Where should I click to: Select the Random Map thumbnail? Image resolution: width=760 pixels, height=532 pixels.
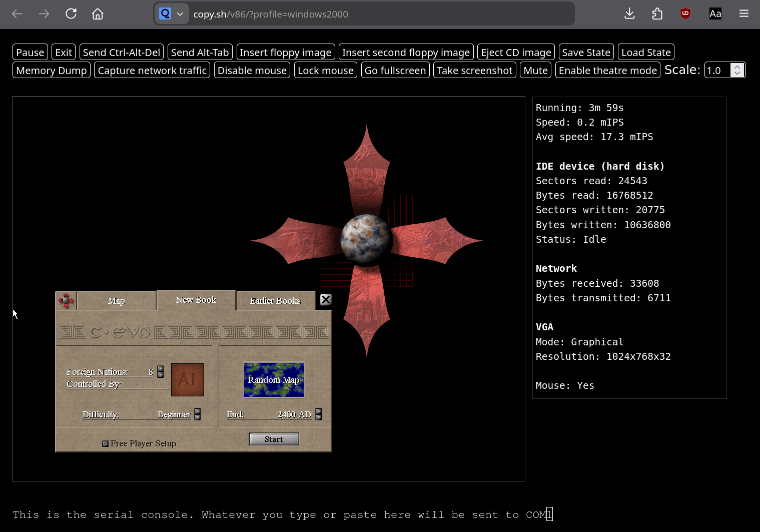click(274, 380)
